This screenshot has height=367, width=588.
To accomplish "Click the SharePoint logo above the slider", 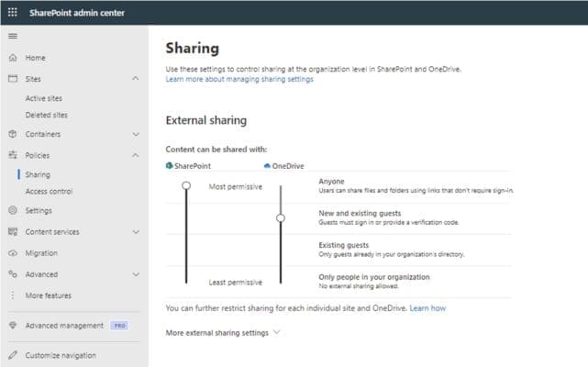I will [169, 165].
